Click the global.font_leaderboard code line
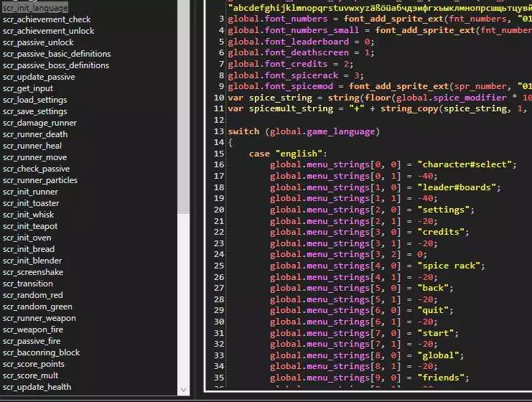The image size is (532, 402). coord(301,42)
